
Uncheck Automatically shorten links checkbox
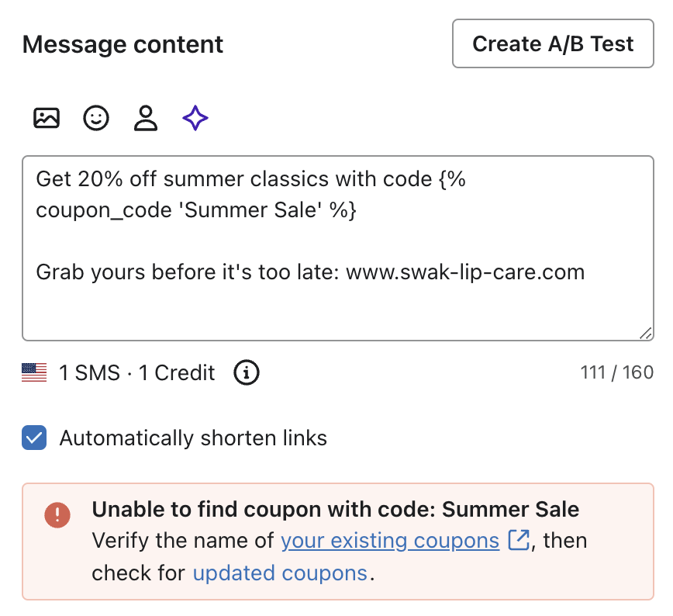(34, 438)
